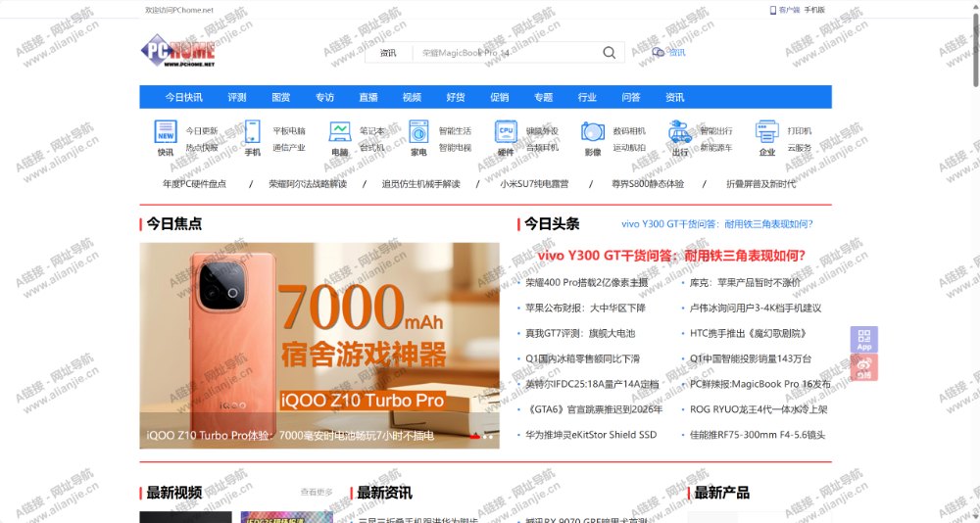Click the 笔记本 link

point(371,131)
